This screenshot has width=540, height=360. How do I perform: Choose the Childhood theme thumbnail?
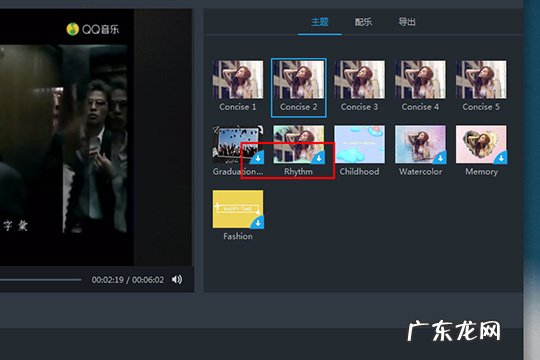click(360, 144)
